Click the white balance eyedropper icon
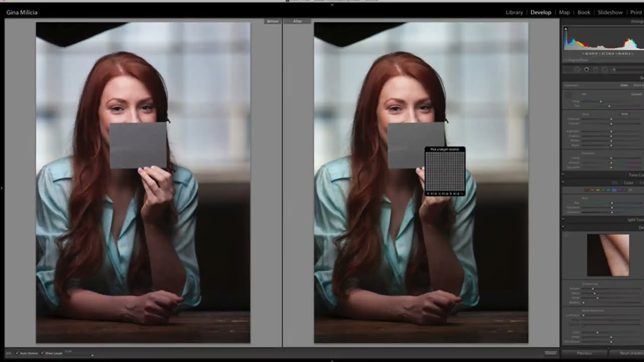 click(x=568, y=95)
